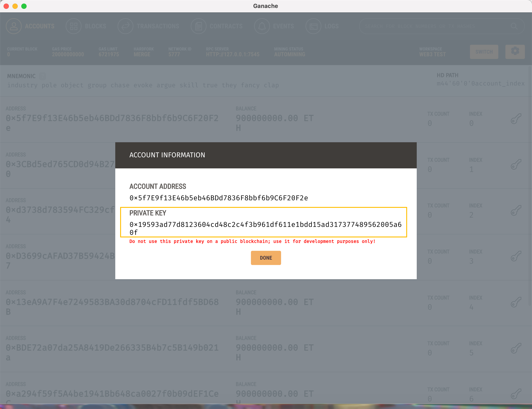This screenshot has width=532, height=409.
Task: Click the block/tx hash search field
Action: pos(434,26)
